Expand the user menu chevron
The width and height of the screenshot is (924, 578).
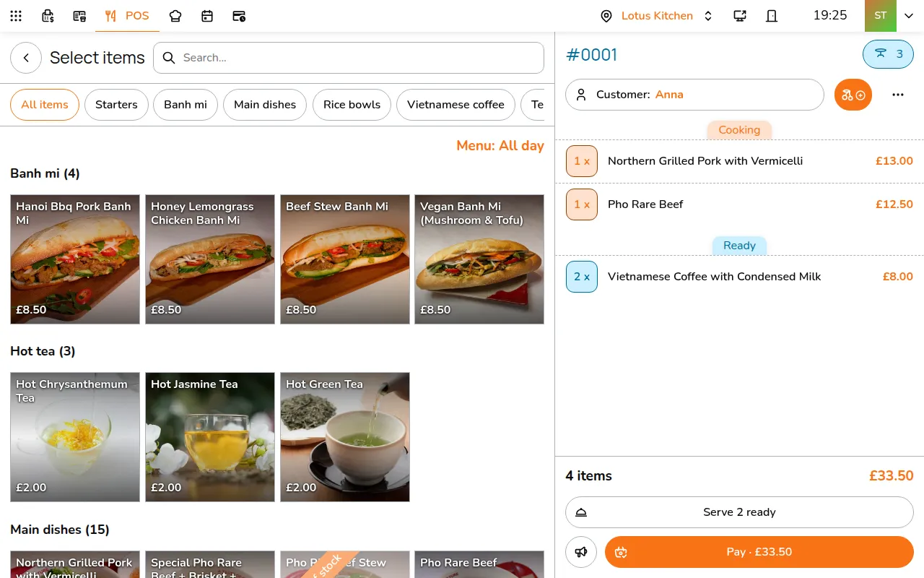click(x=909, y=16)
